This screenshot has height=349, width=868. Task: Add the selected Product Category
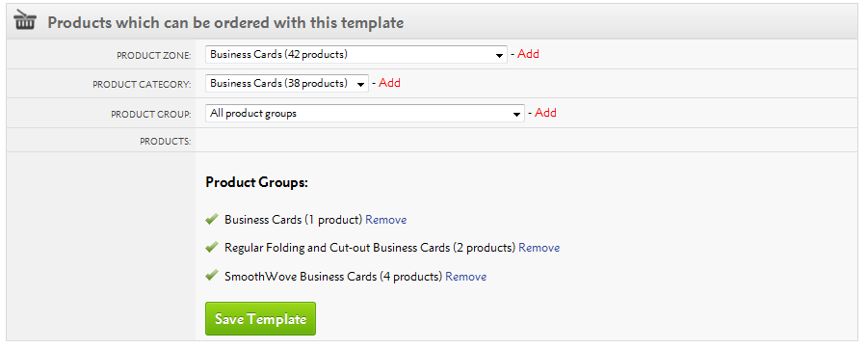[x=390, y=83]
